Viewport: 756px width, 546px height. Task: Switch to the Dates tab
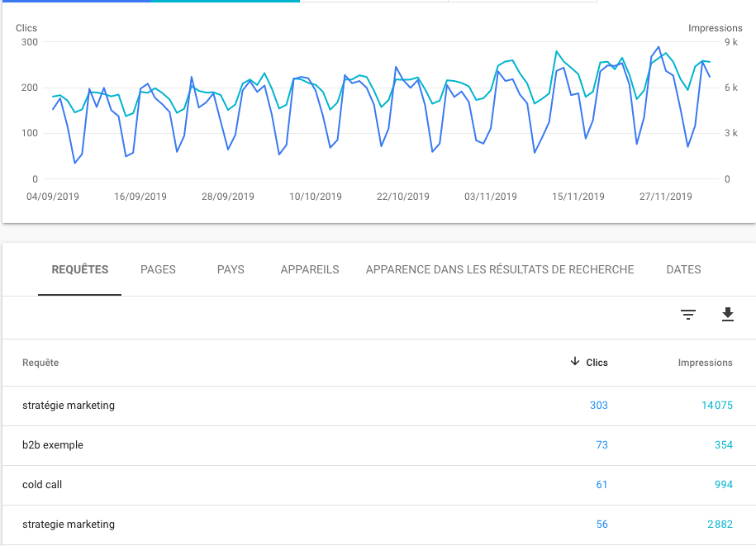pyautogui.click(x=683, y=269)
